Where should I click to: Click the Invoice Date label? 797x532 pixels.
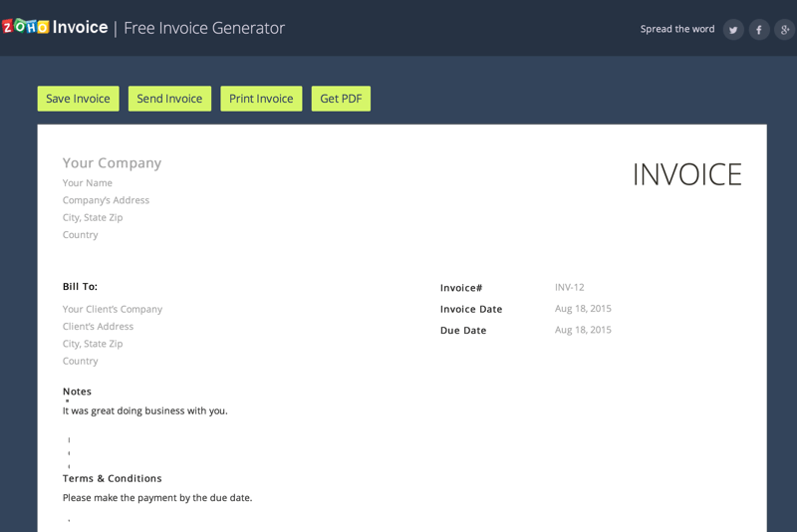(471, 309)
